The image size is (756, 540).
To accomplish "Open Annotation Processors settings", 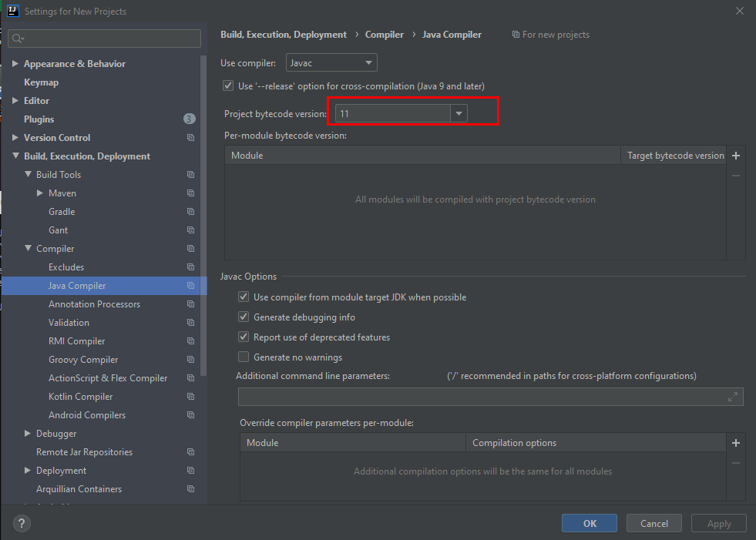I will [95, 304].
